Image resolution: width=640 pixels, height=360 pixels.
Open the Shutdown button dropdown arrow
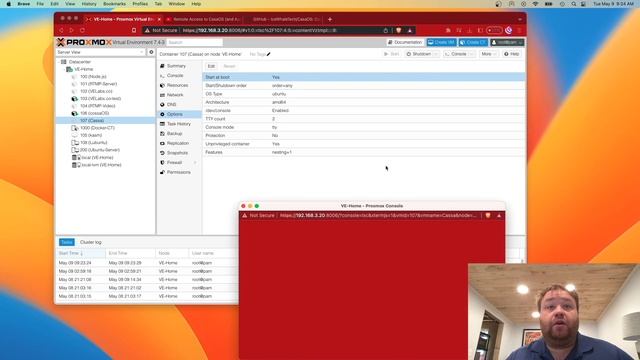(x=436, y=54)
